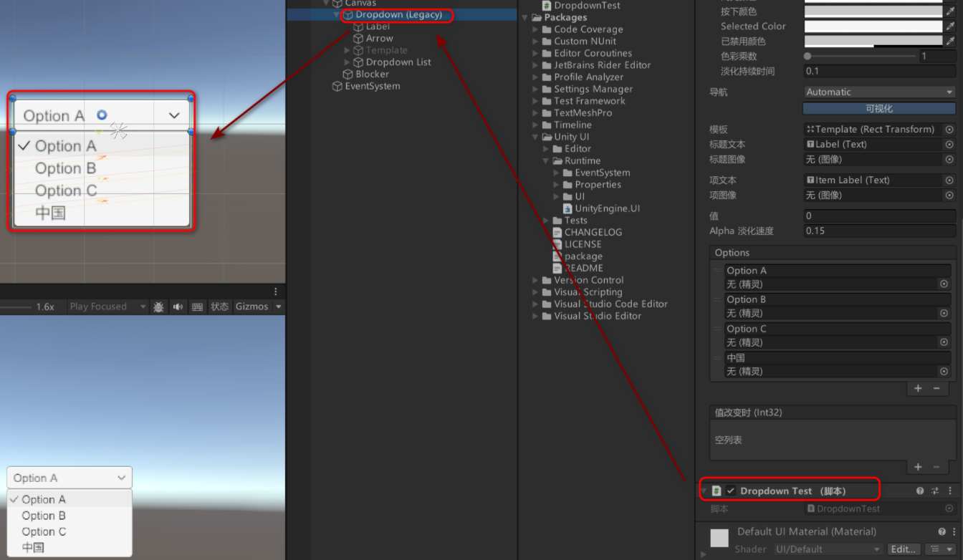Image resolution: width=963 pixels, height=560 pixels.
Task: Expand the Tests folder in Unity UI
Action: [546, 221]
